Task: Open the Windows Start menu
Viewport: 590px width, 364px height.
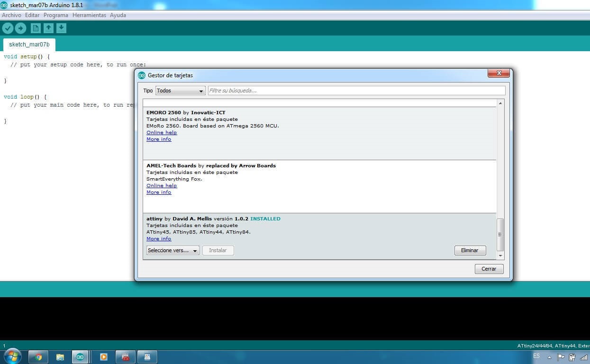Action: pos(12,356)
